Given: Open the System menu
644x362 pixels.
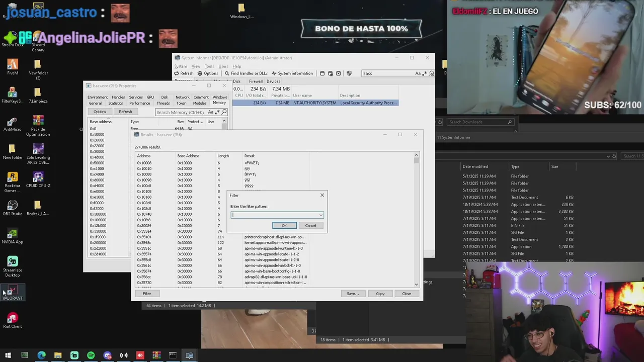Looking at the screenshot, I should [181, 66].
